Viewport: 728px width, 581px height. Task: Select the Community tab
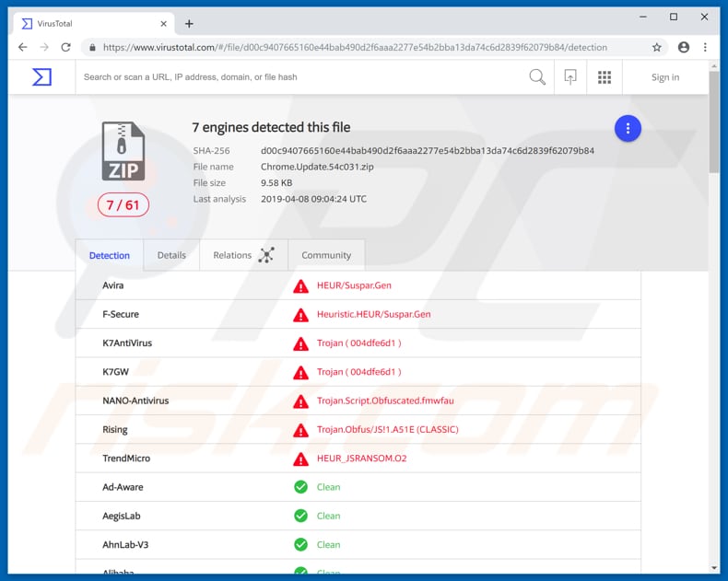326,255
